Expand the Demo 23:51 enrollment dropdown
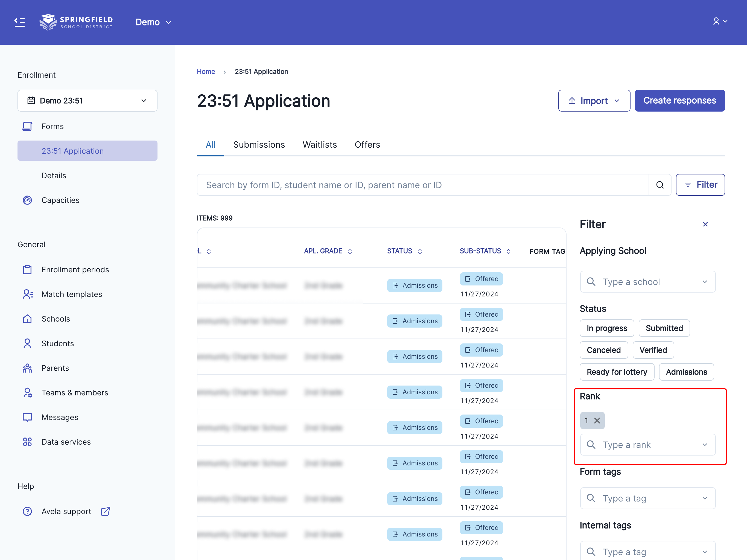The height and width of the screenshot is (560, 747). point(87,101)
